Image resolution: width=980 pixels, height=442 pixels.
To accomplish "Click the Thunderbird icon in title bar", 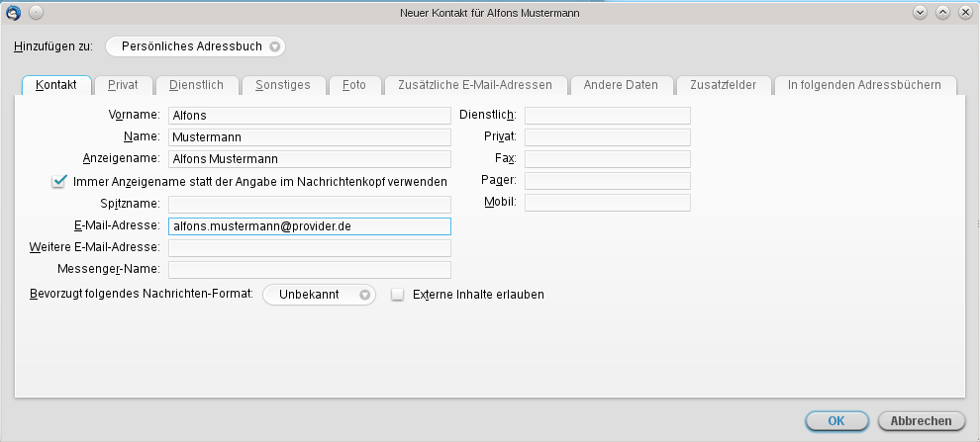I will [14, 12].
